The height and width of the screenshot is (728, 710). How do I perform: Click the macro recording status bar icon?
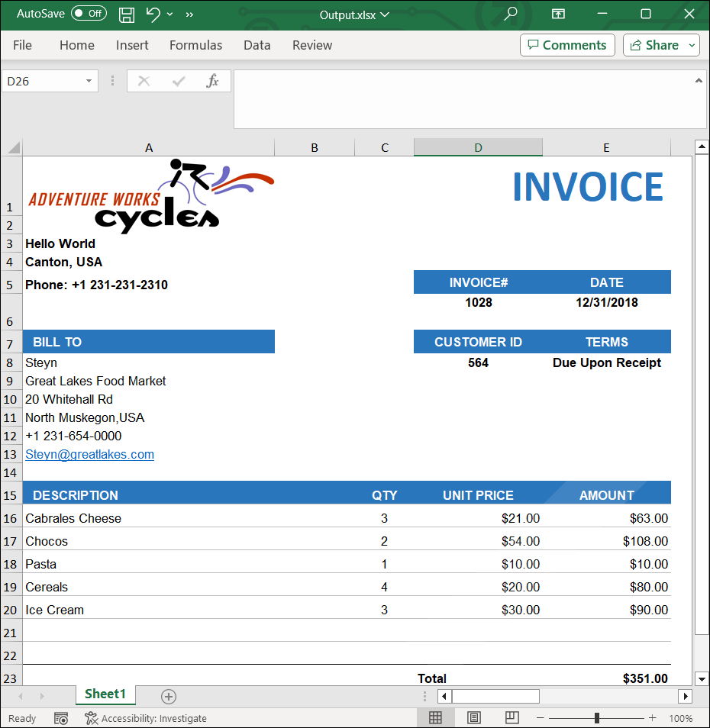click(61, 718)
